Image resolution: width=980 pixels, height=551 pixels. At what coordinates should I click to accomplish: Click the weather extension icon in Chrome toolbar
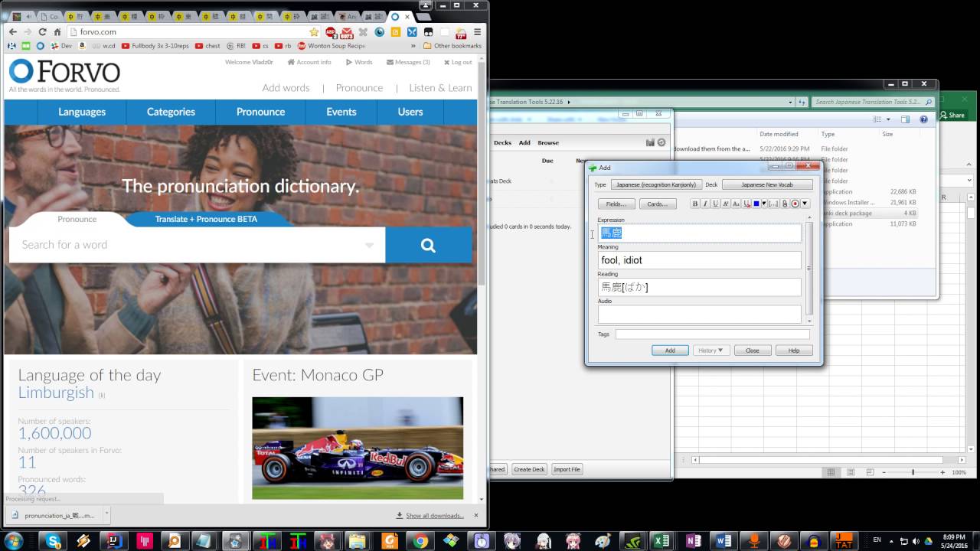click(461, 32)
